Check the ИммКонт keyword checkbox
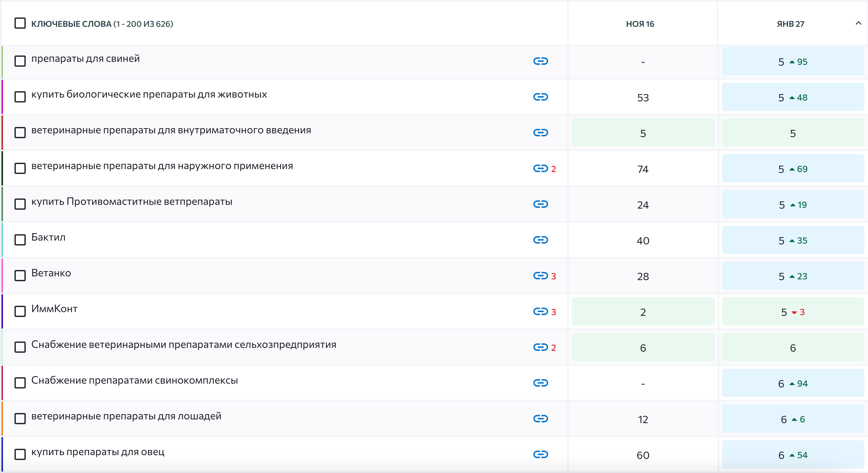Image resolution: width=868 pixels, height=473 pixels. [x=20, y=311]
